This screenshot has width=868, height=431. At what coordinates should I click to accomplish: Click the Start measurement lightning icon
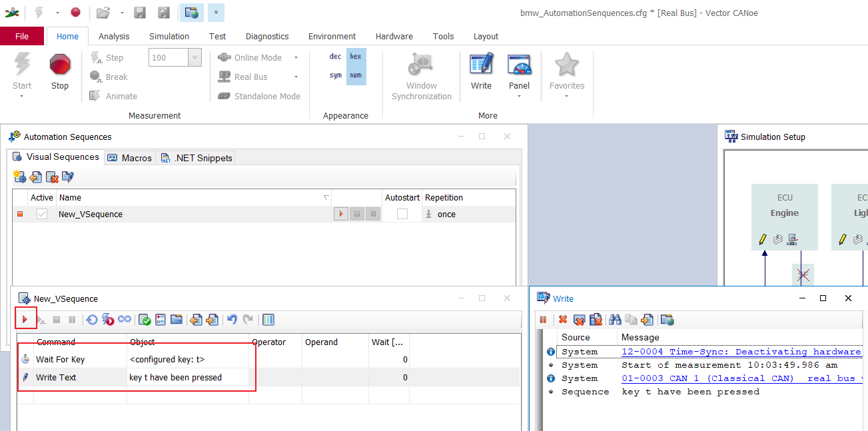[x=22, y=65]
